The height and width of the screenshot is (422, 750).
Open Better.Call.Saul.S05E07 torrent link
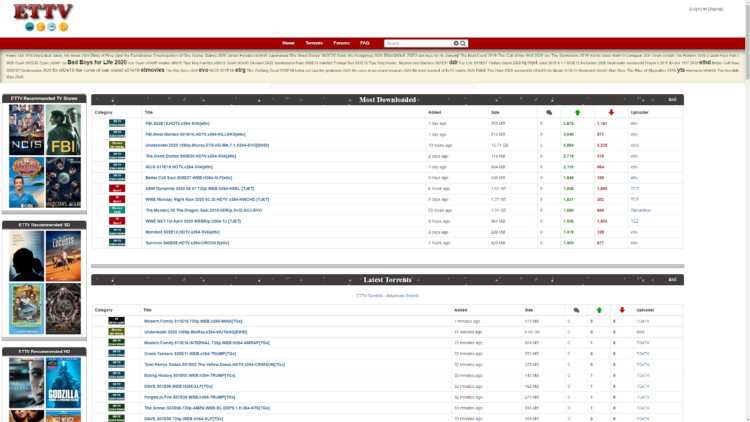click(188, 178)
